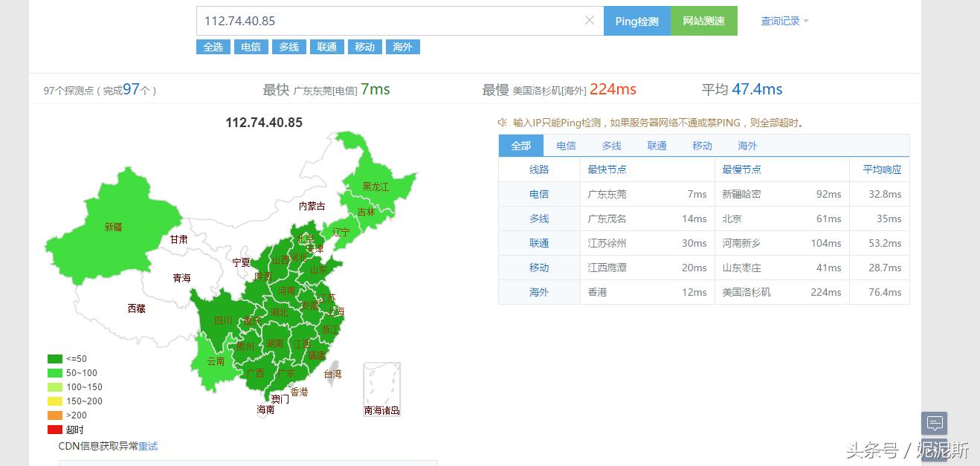The height and width of the screenshot is (466, 980).
Task: Click the 重试 link for CDN info
Action: (147, 447)
